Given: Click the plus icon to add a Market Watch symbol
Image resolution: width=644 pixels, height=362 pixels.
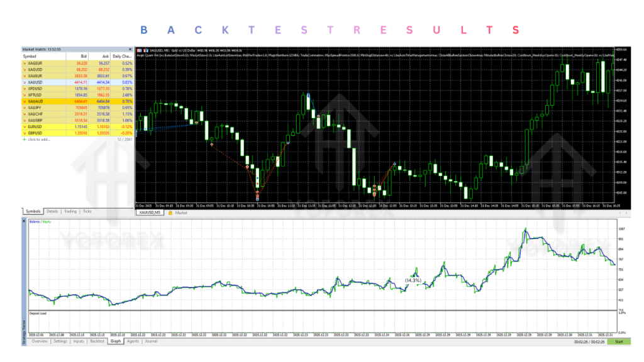Looking at the screenshot, I should click(x=23, y=140).
